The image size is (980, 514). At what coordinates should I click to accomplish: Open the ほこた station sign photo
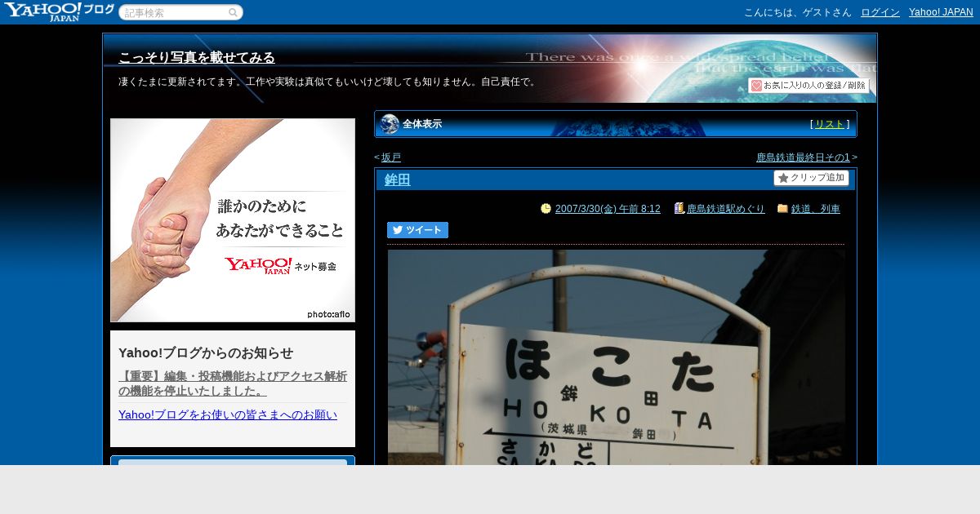(x=617, y=357)
